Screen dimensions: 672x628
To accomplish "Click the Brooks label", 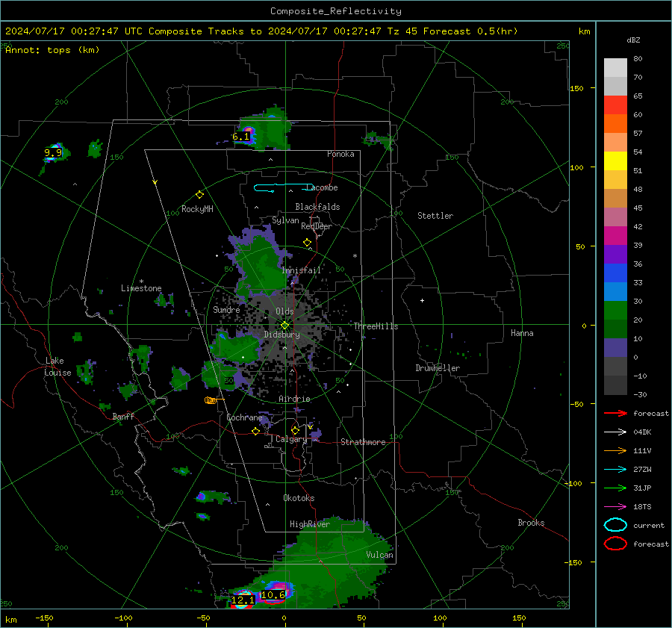I will (x=531, y=523).
